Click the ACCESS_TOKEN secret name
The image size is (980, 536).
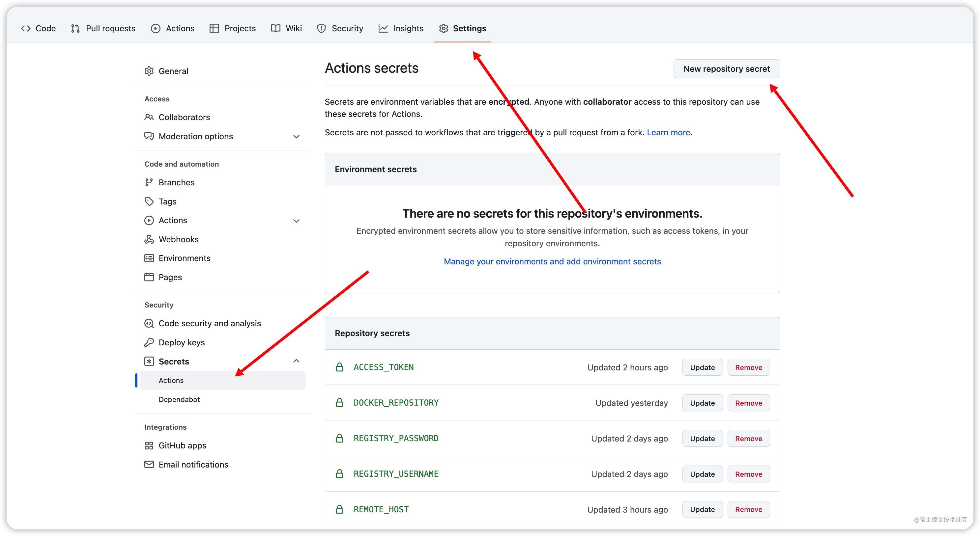point(384,367)
